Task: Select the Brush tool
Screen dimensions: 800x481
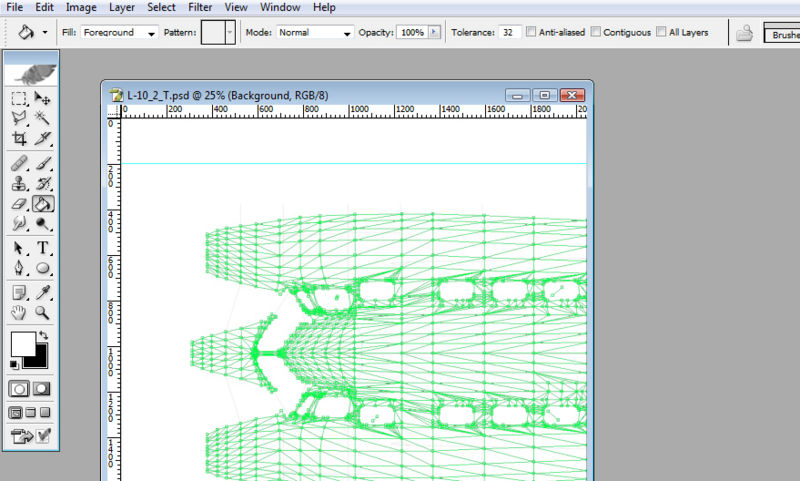Action: (42, 164)
